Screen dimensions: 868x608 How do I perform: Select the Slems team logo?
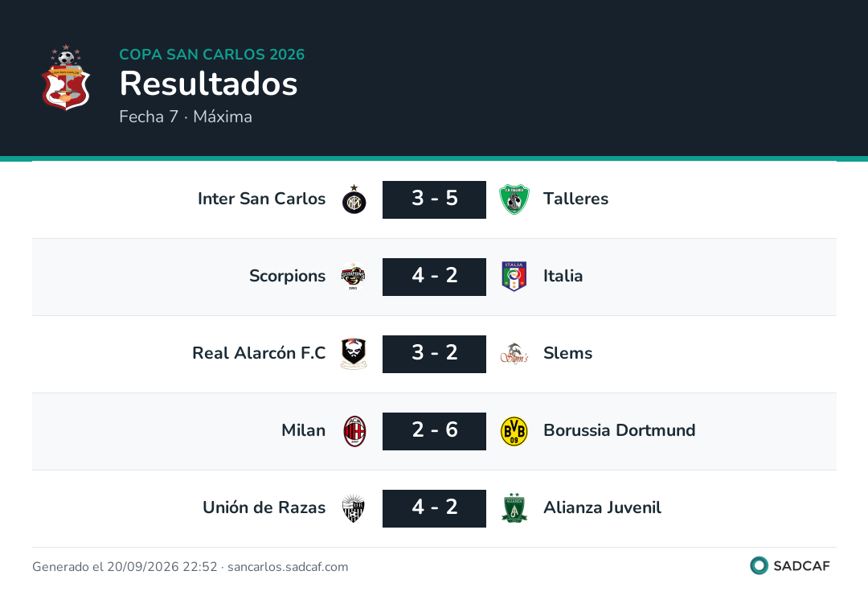(514, 354)
